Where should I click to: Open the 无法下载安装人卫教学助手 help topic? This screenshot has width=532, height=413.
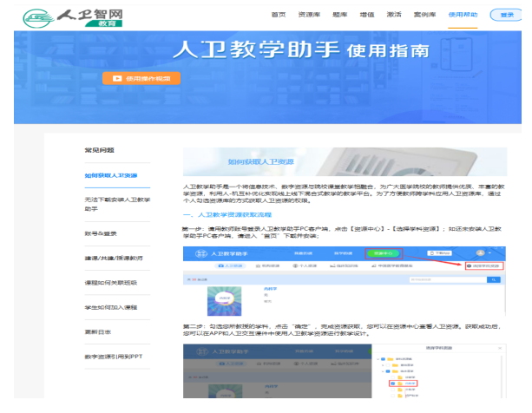pyautogui.click(x=116, y=204)
